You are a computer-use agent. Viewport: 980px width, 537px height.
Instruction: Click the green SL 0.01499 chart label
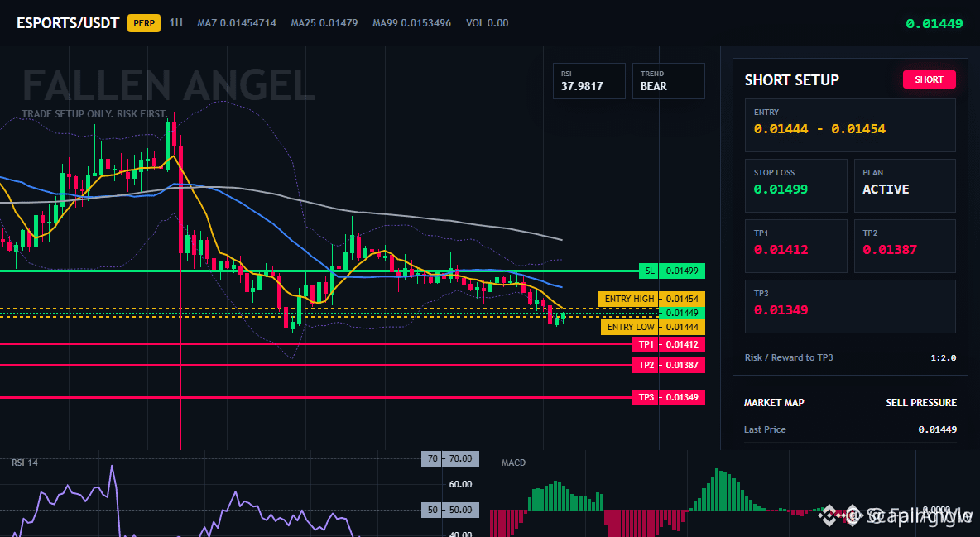pyautogui.click(x=672, y=271)
